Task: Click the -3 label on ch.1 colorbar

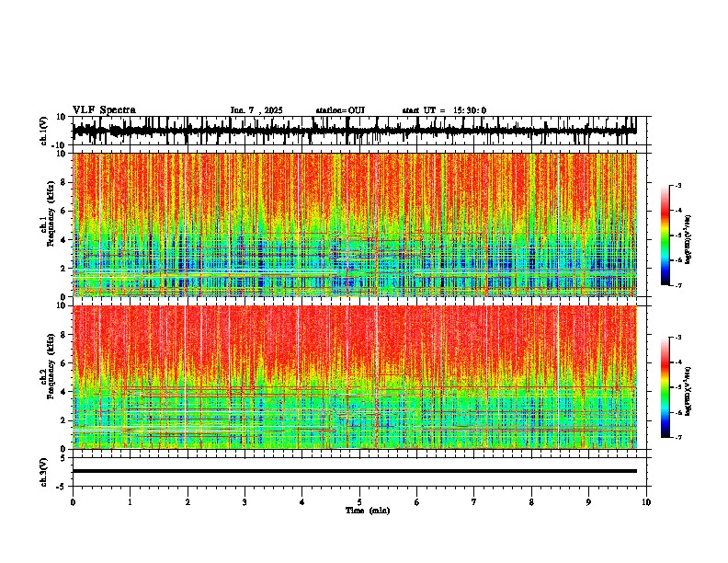Action: 678,185
